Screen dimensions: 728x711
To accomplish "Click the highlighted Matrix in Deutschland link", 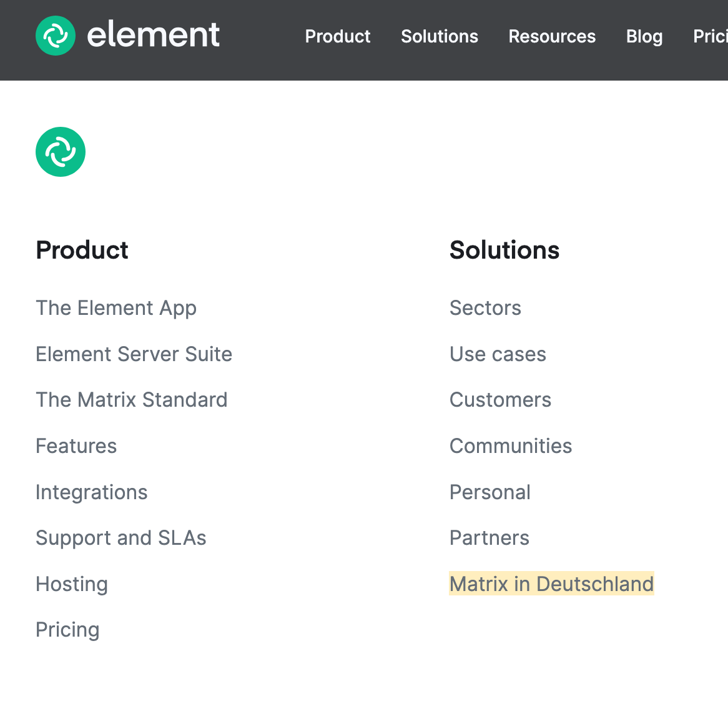I will coord(551,584).
